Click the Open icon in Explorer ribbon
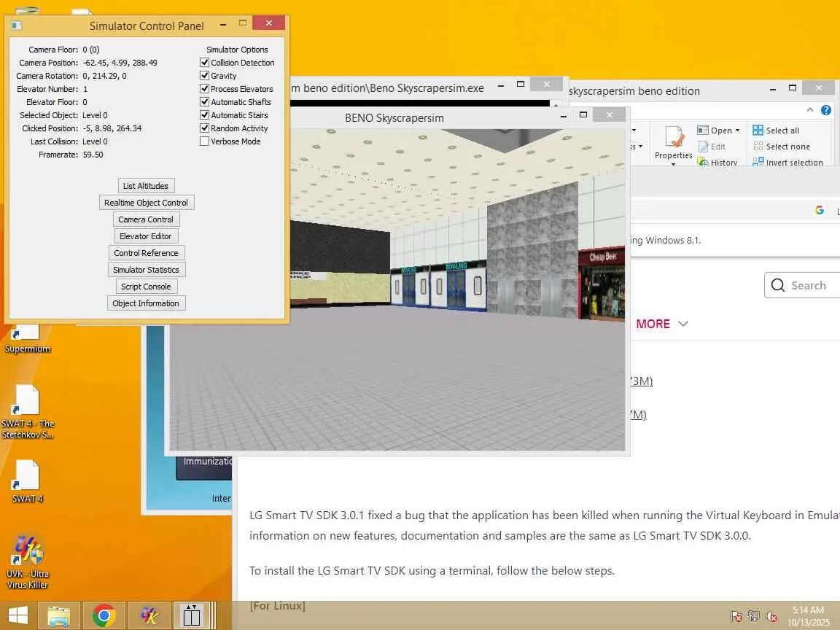Screen dimensions: 840x630 pos(703,131)
